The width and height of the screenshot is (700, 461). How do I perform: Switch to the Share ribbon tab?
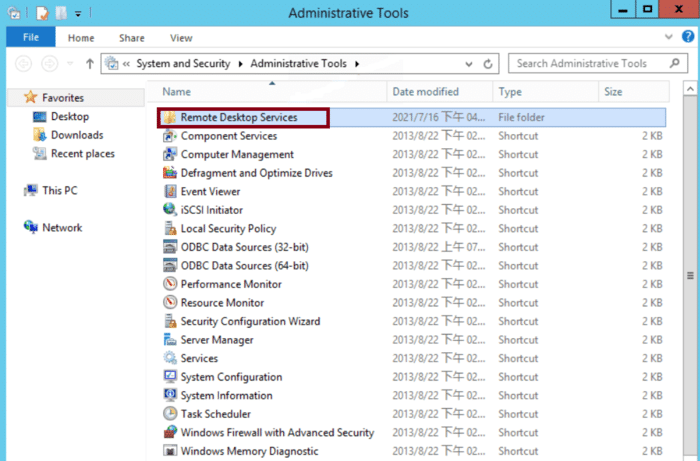(x=132, y=38)
